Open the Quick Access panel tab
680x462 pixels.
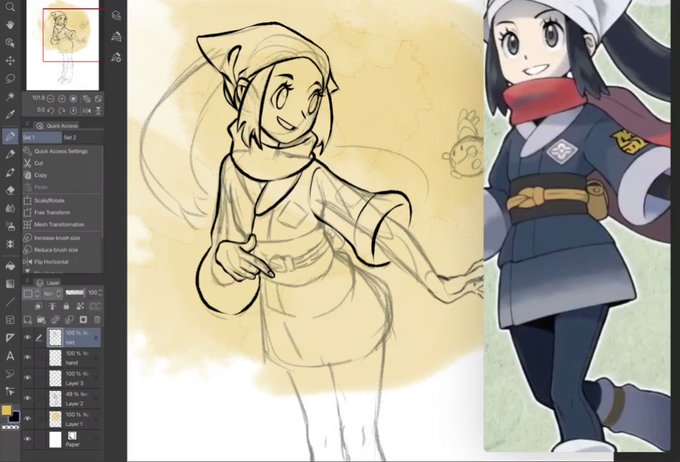[x=57, y=126]
